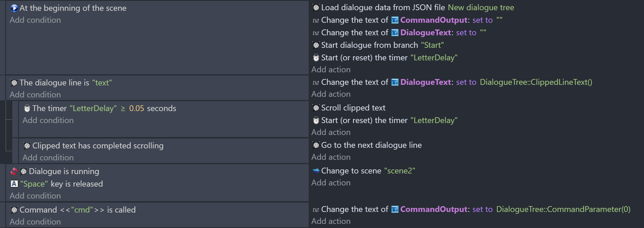Click the "Start" branch name parameter

coord(432,45)
